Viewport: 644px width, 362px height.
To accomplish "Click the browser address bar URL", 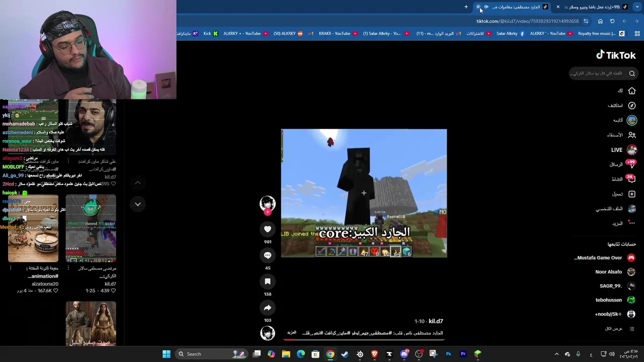I will (527, 21).
